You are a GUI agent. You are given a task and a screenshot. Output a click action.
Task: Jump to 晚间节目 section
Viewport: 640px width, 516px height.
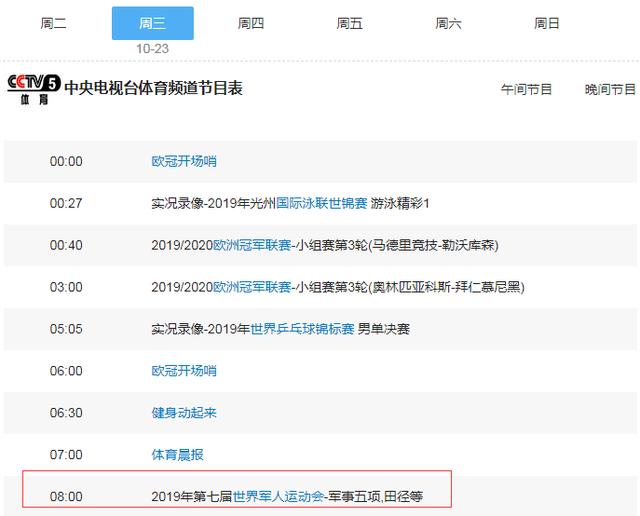pyautogui.click(x=610, y=89)
